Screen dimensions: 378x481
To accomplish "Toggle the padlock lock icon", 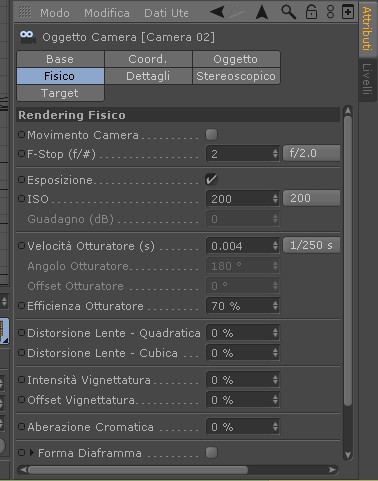I will tap(311, 12).
